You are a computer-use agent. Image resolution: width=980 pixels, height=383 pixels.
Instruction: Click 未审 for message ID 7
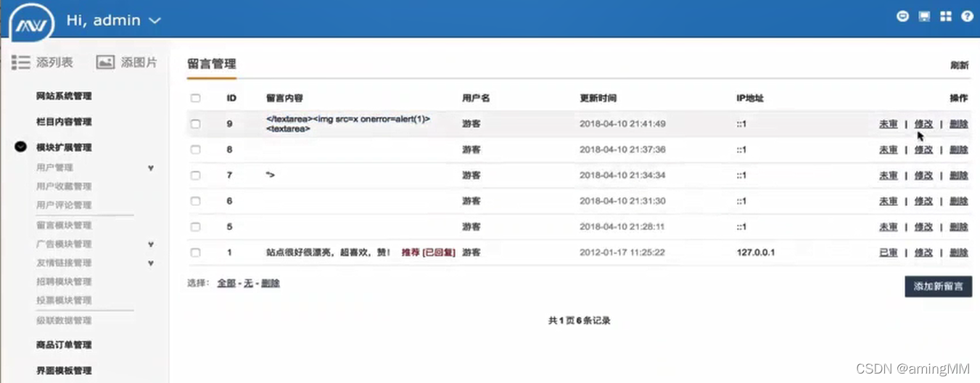889,176
